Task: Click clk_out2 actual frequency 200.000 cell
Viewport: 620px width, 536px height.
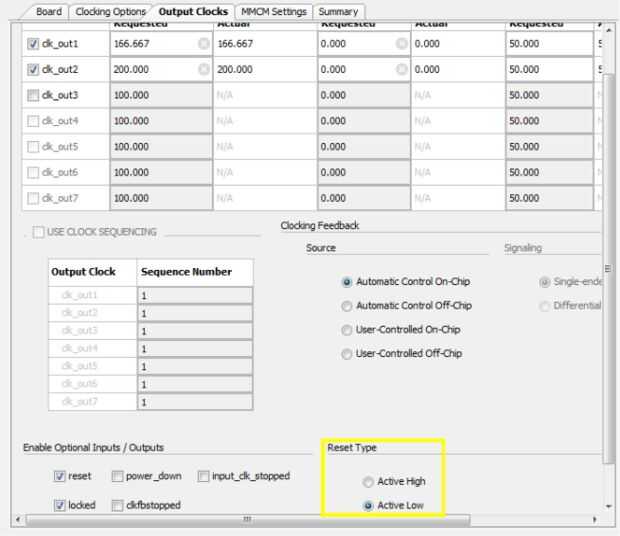Action: coord(265,69)
